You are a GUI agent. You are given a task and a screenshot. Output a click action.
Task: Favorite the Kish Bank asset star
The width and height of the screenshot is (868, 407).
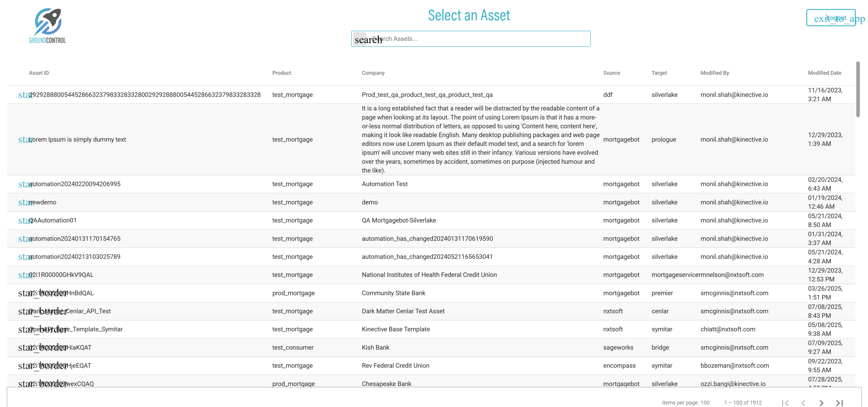[23, 348]
